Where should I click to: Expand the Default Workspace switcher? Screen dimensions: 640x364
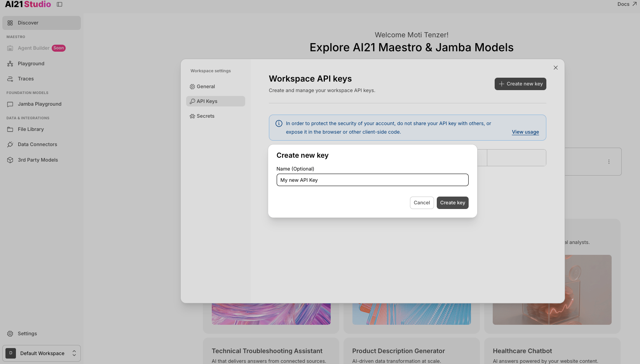point(42,354)
